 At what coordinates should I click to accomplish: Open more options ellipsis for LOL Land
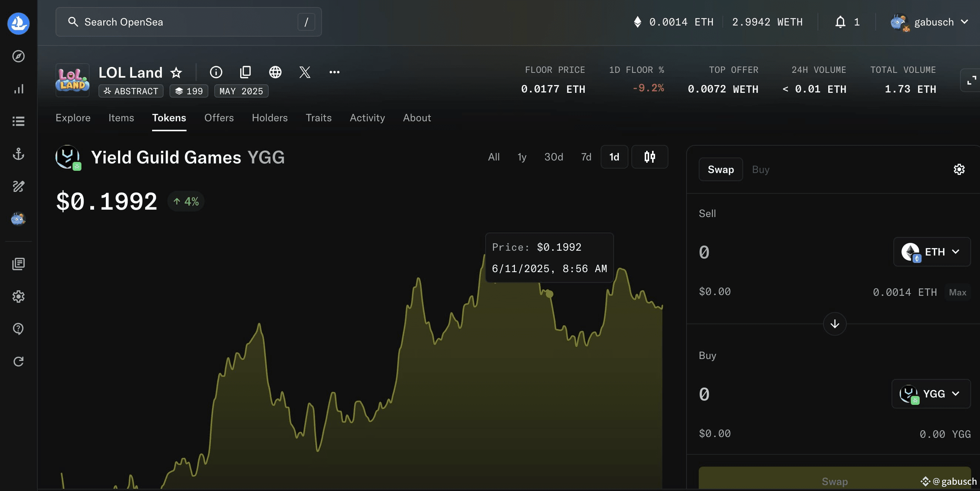coord(335,72)
